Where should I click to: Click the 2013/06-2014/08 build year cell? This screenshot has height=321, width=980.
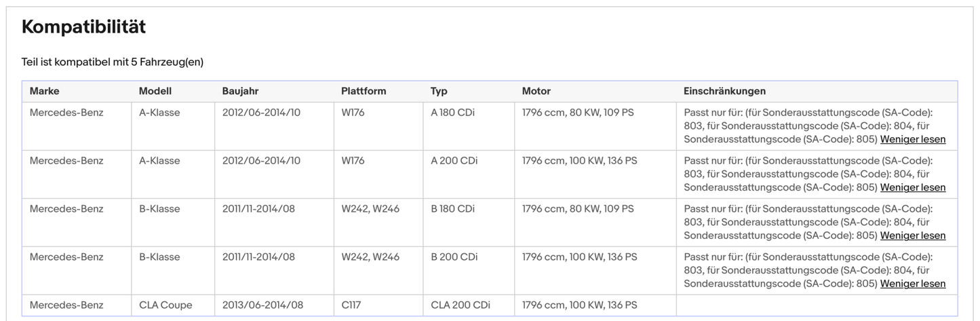point(261,305)
